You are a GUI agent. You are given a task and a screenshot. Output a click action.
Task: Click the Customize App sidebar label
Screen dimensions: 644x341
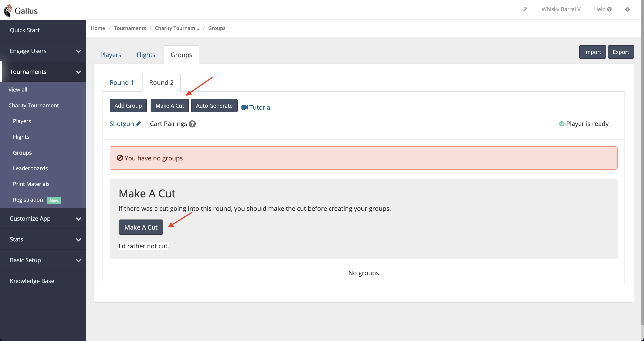coord(30,219)
